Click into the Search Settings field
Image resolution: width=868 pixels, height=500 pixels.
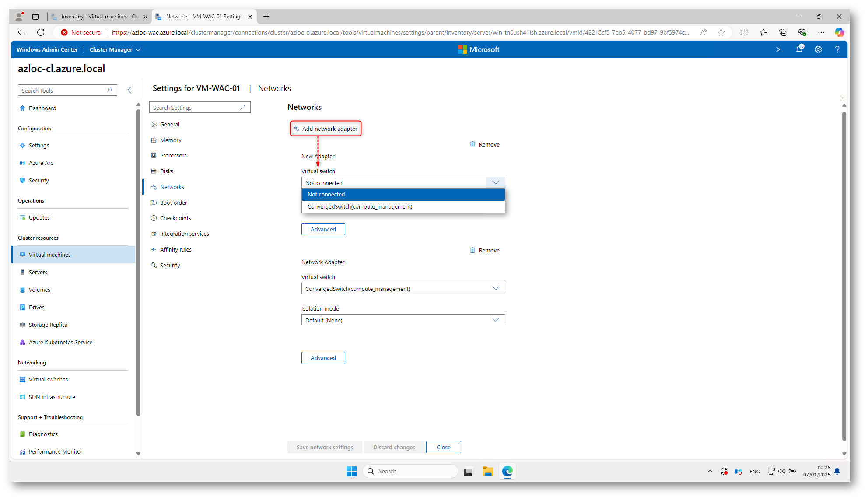coord(195,108)
